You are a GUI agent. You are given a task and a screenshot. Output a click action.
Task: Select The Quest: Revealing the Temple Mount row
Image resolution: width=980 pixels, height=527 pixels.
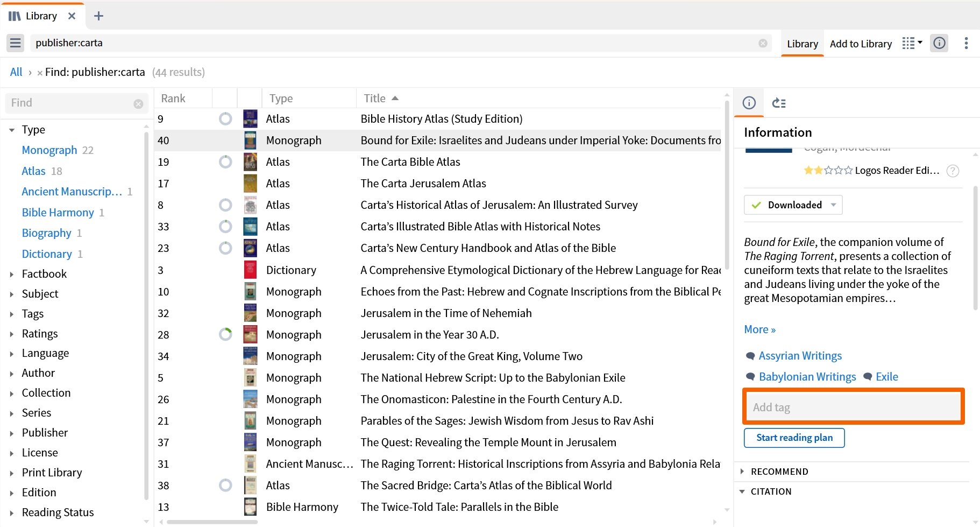tap(437, 442)
